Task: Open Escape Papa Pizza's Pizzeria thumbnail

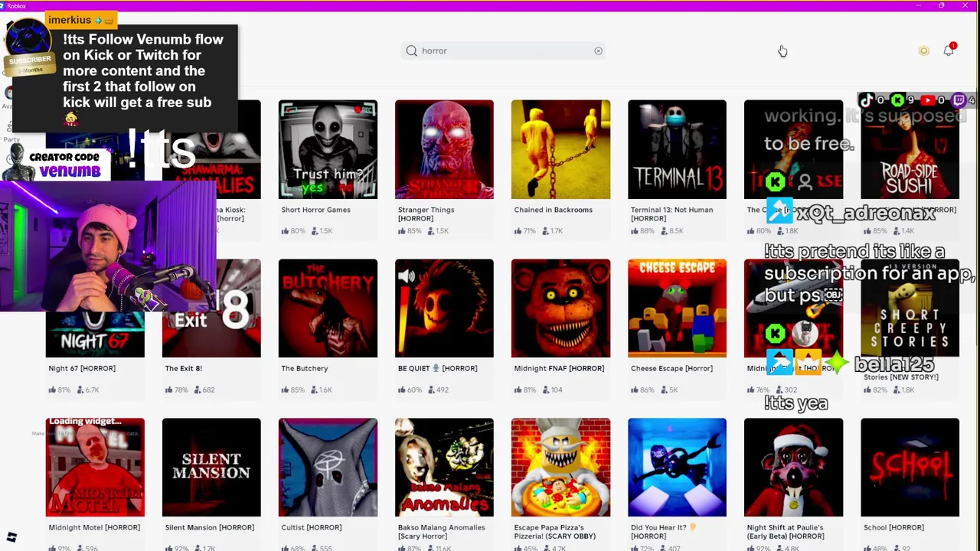Action: 560,468
